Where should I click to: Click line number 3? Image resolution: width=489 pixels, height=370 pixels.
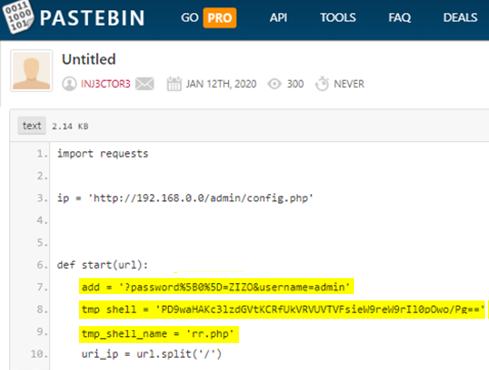42,198
